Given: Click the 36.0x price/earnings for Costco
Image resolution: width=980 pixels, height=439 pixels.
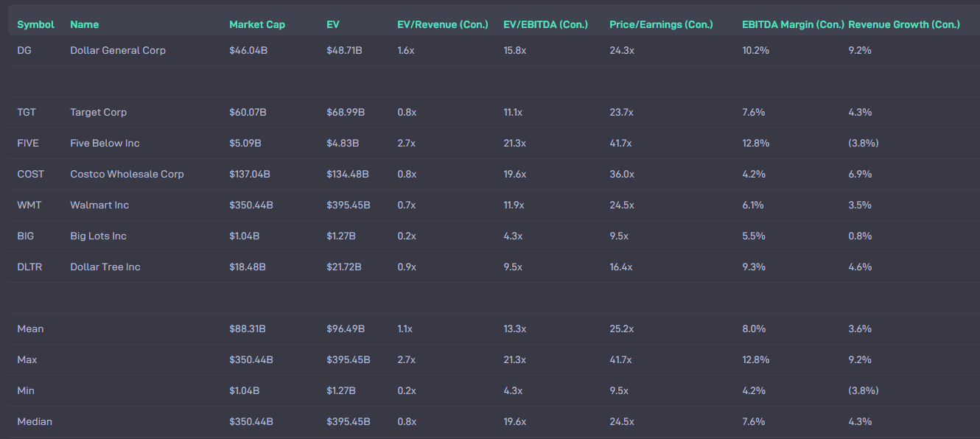Looking at the screenshot, I should click(x=622, y=174).
